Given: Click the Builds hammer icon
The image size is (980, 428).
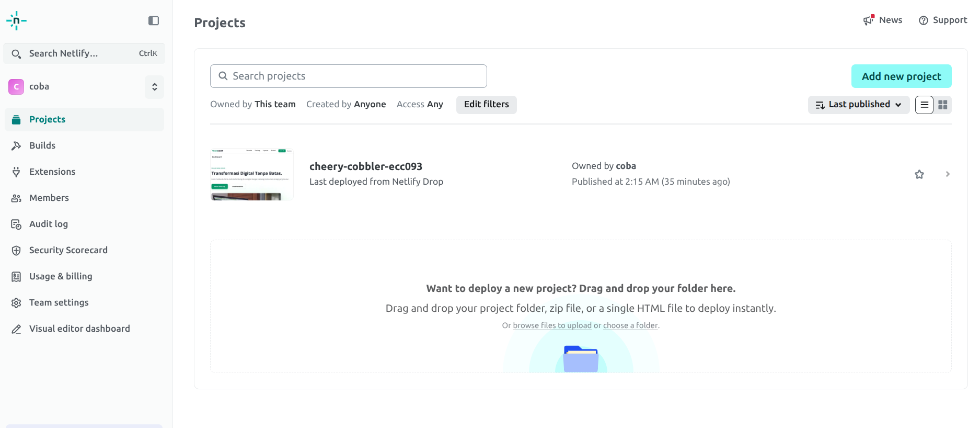Looking at the screenshot, I should [16, 146].
